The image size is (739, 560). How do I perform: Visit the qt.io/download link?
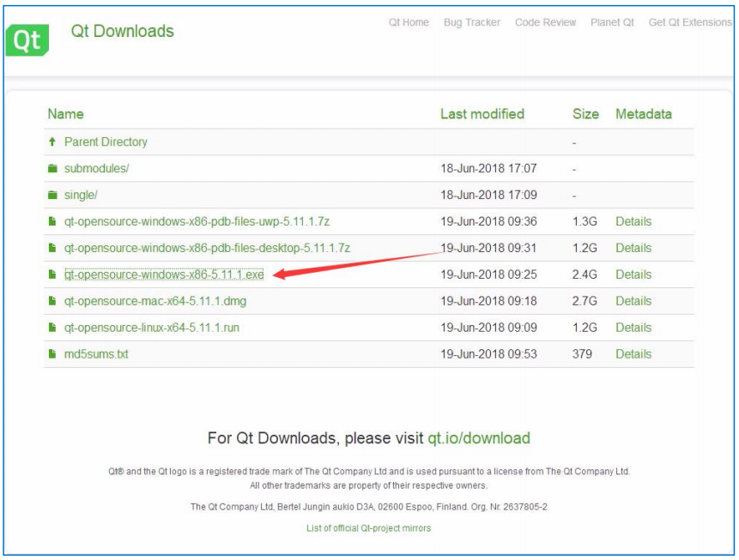479,438
